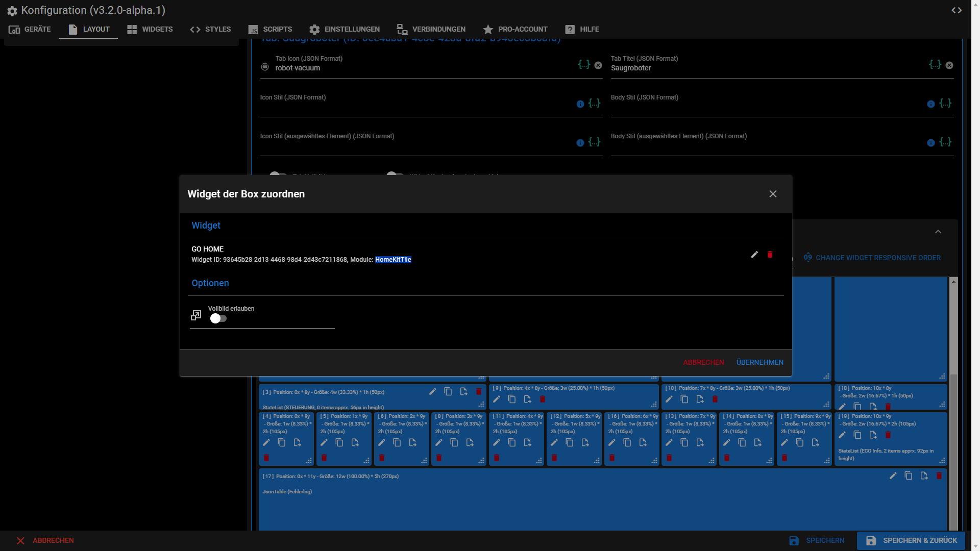This screenshot has width=980, height=551.
Task: Show info for Icon Stil field
Action: click(x=580, y=104)
